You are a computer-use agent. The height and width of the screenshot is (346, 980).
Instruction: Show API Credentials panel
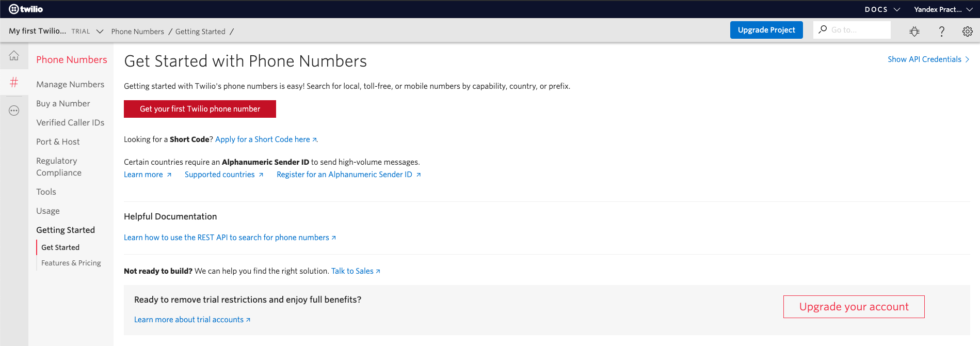point(928,59)
